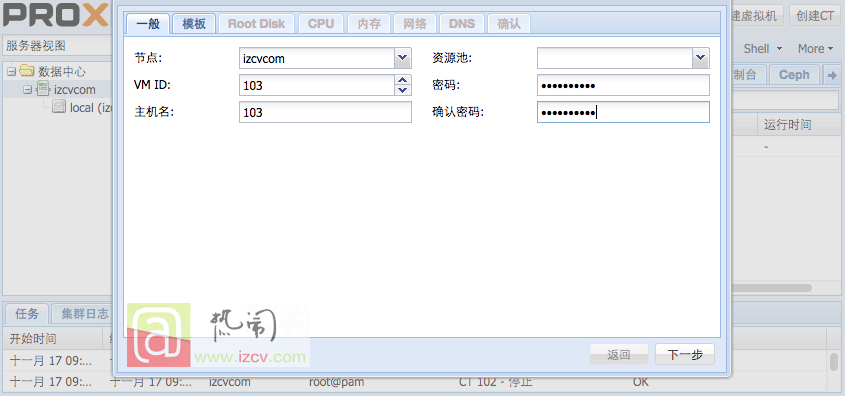Click the 主机名 input field

click(x=325, y=112)
